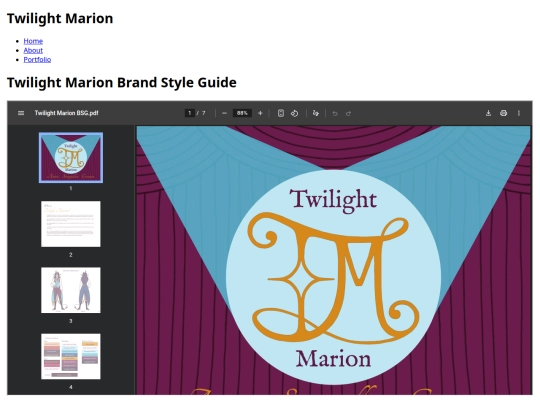
Task: Open the Portfolio link
Action: [x=37, y=60]
